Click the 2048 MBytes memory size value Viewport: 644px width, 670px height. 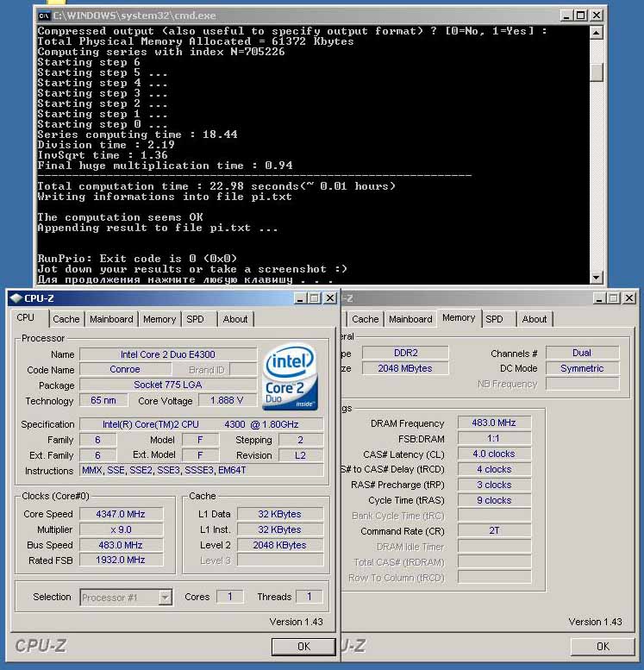click(x=405, y=368)
